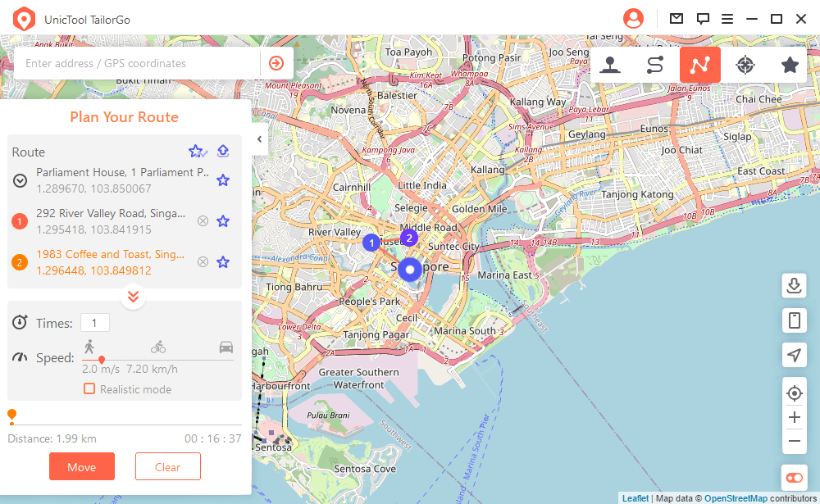
Task: Click the import download icon on map
Action: [x=794, y=285]
